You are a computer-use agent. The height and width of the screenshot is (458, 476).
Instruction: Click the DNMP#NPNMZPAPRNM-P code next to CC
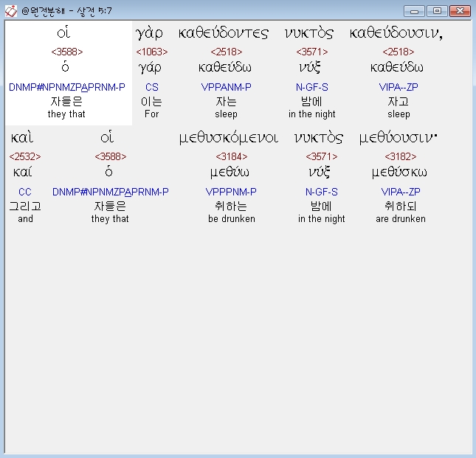click(111, 192)
